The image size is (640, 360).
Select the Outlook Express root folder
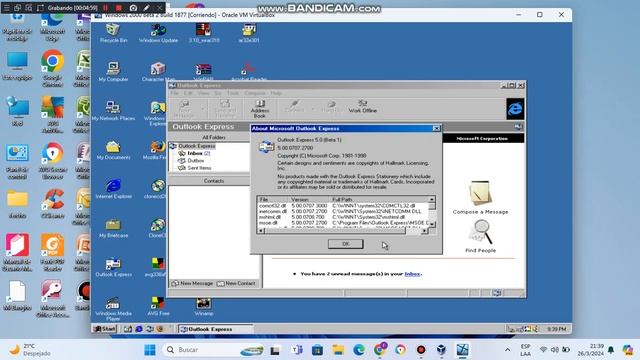(196, 146)
